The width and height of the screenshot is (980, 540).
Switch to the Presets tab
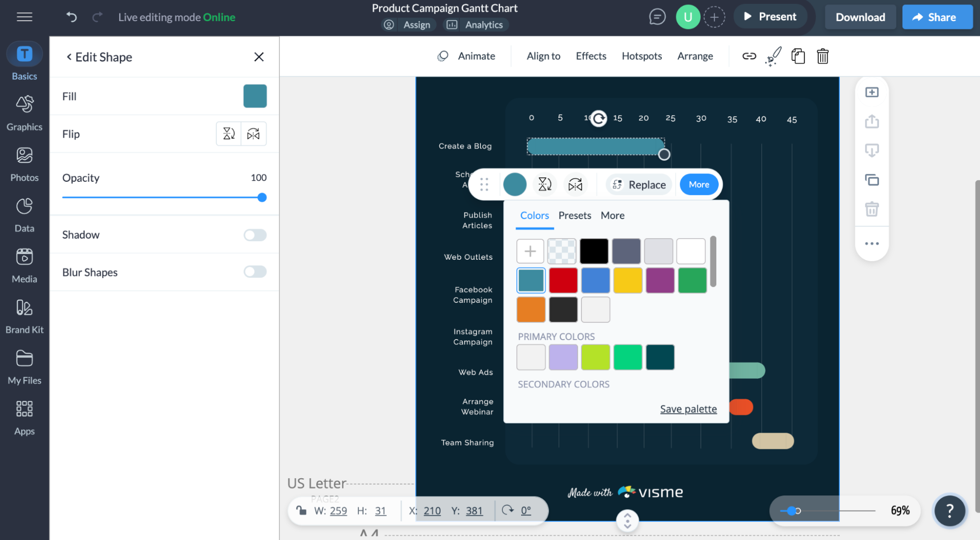574,215
